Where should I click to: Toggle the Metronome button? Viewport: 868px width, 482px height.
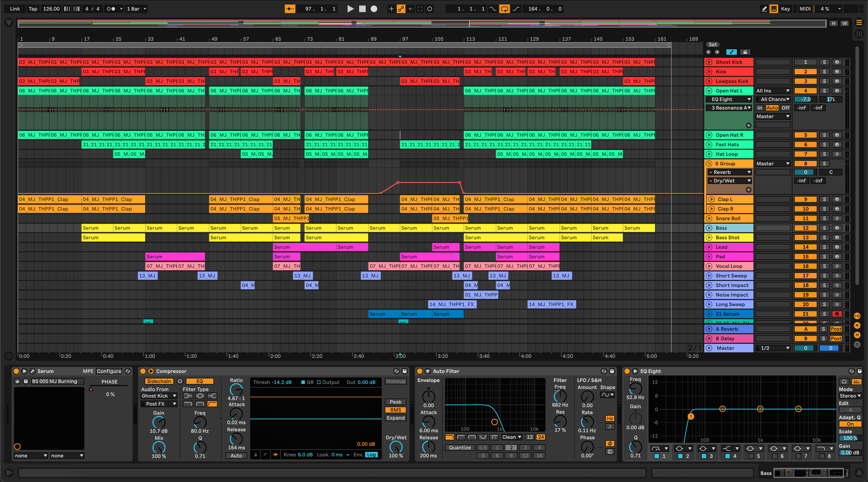click(x=111, y=9)
